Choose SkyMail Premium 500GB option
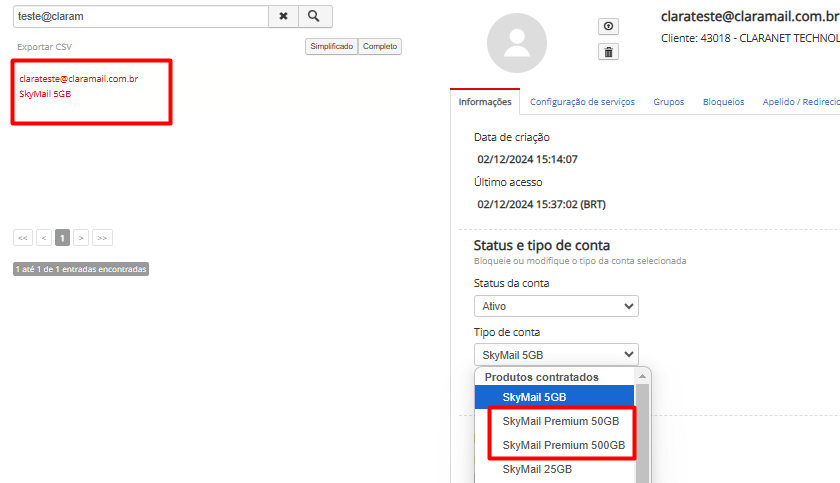Screen dimensions: 840x483 tap(563, 445)
